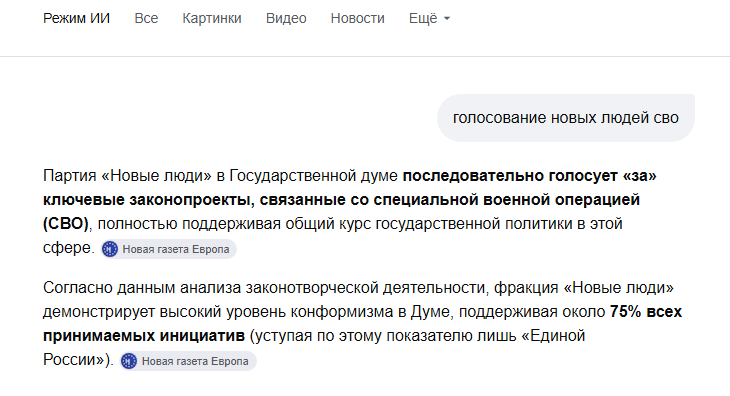Go to the Видео tab

286,19
